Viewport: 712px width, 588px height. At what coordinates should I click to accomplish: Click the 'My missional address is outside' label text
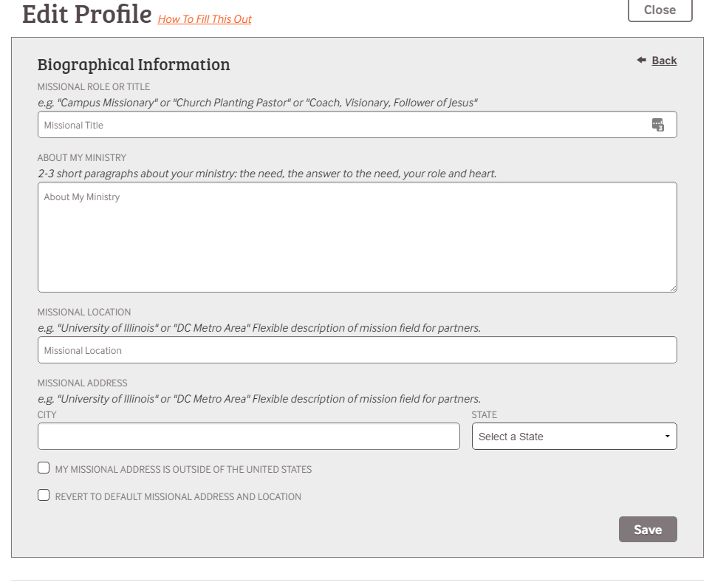[x=183, y=470]
